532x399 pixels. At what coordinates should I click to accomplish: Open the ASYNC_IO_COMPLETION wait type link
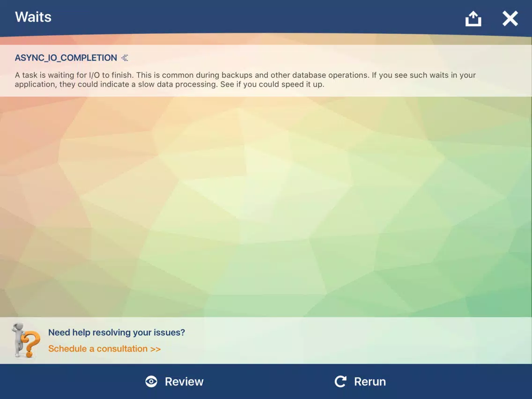point(66,58)
